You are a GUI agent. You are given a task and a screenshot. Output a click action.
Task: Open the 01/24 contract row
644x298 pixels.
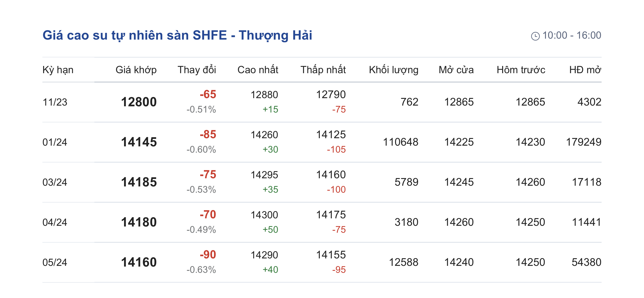coord(55,142)
